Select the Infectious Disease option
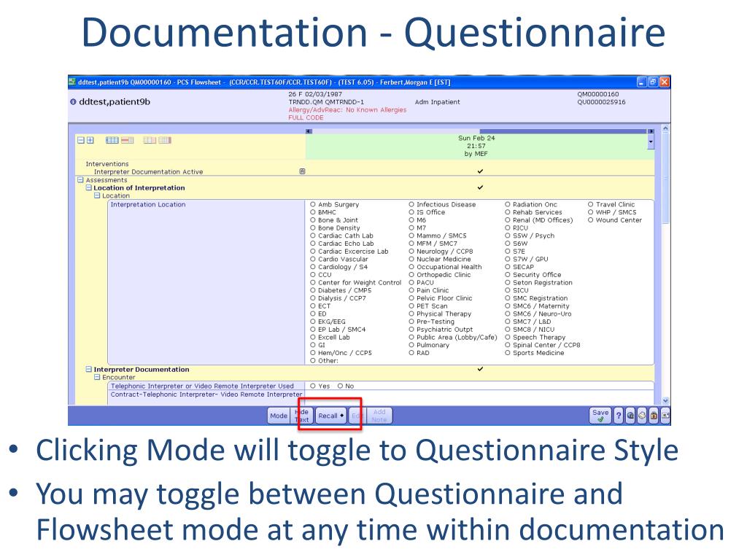 [411, 205]
